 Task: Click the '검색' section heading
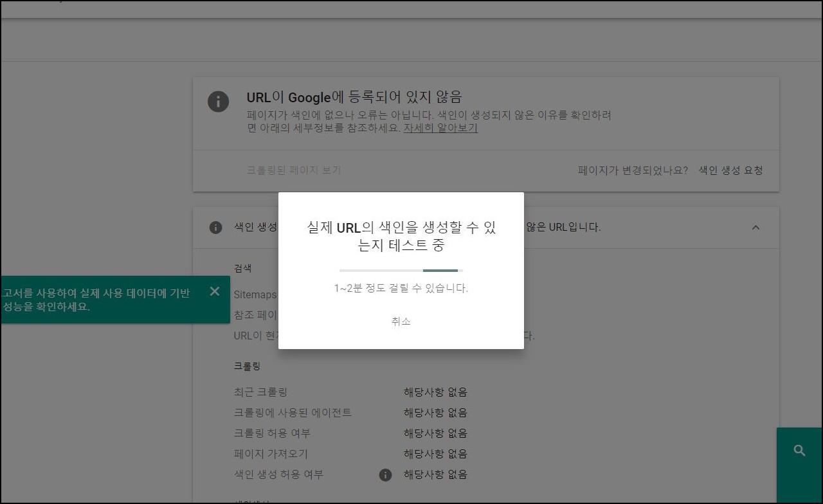tap(242, 268)
